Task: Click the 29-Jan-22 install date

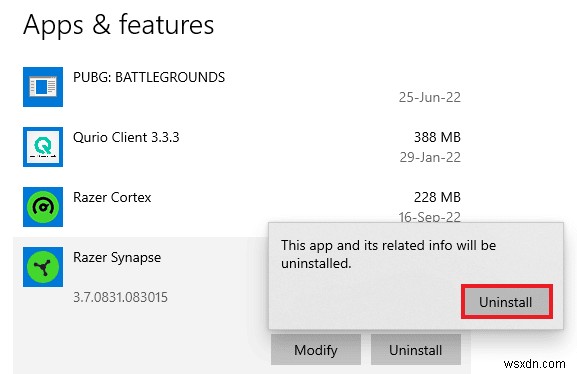Action: pos(430,157)
